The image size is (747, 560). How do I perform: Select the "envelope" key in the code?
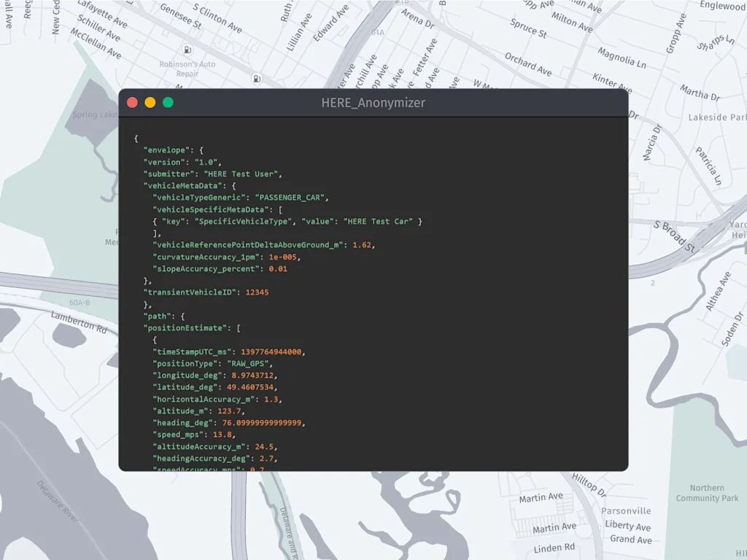point(166,150)
